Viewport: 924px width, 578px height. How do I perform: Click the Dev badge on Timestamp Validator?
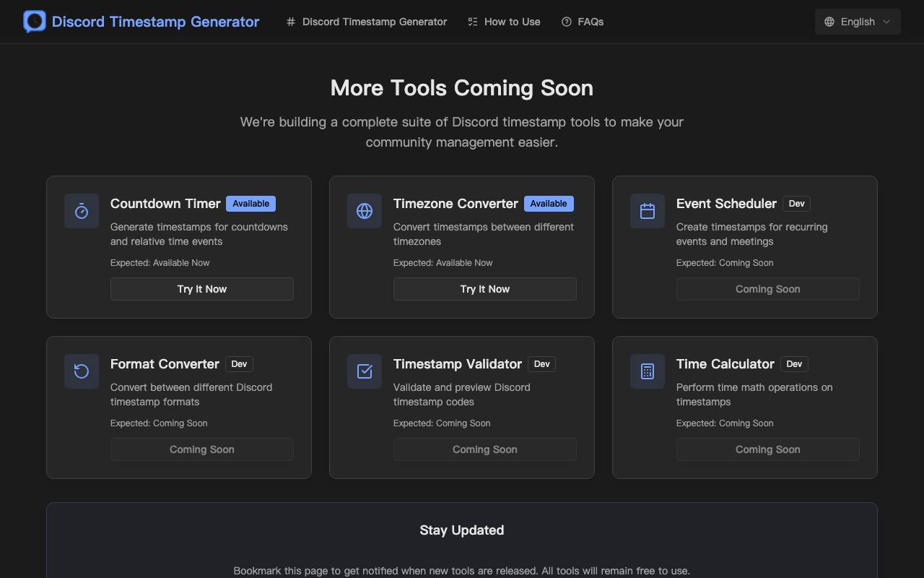click(541, 364)
